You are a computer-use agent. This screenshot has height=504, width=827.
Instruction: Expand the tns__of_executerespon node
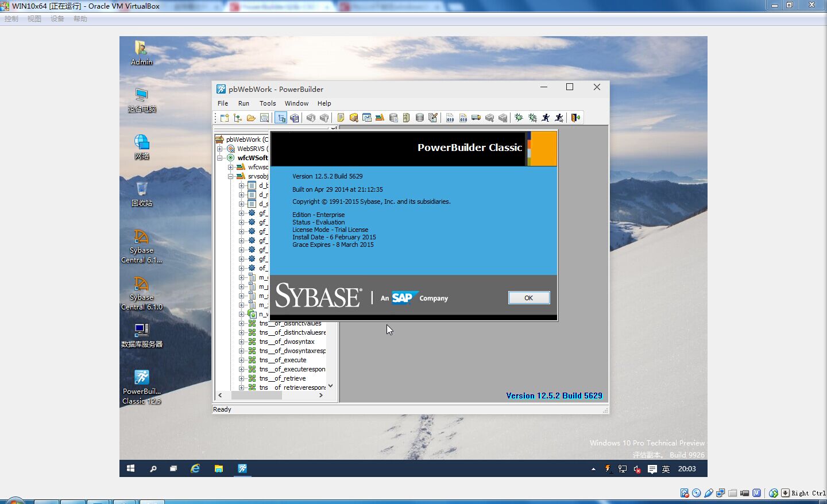tap(242, 369)
